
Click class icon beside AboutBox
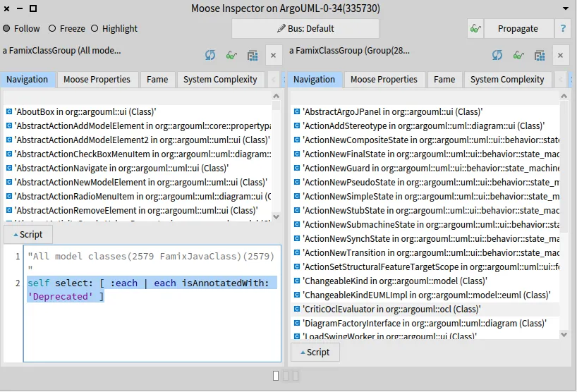(9, 111)
